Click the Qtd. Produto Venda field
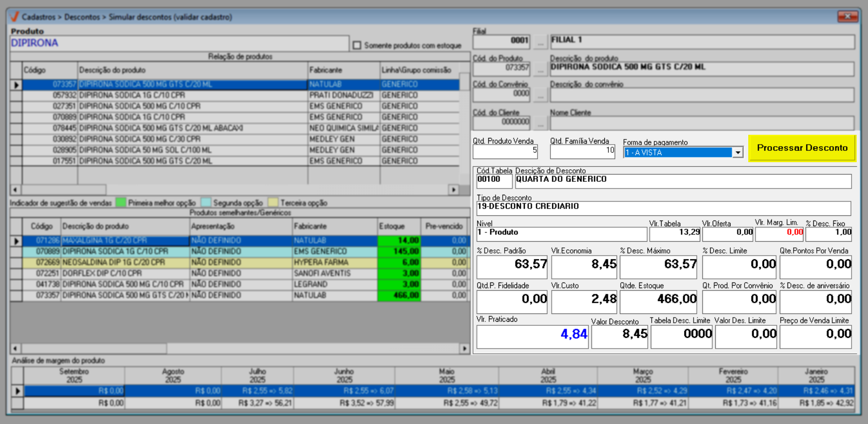Image resolution: width=868 pixels, height=424 pixels. (505, 151)
